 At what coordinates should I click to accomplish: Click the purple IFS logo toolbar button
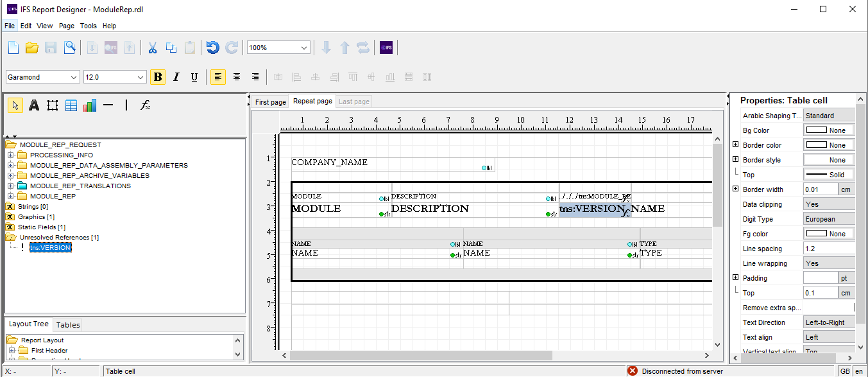point(386,48)
